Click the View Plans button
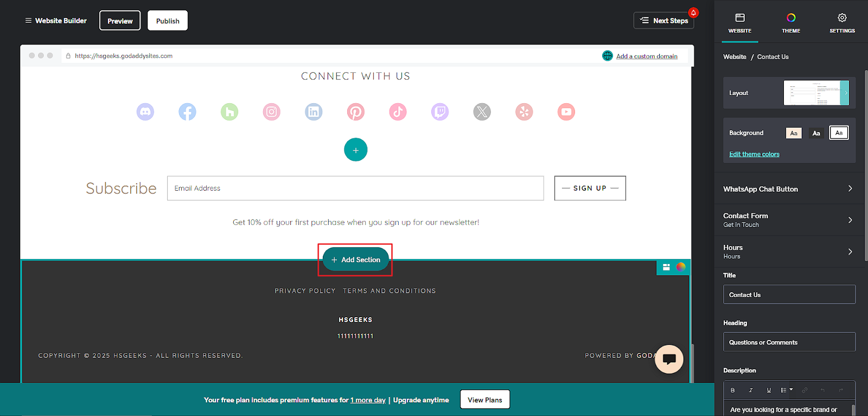868x416 pixels. click(485, 400)
